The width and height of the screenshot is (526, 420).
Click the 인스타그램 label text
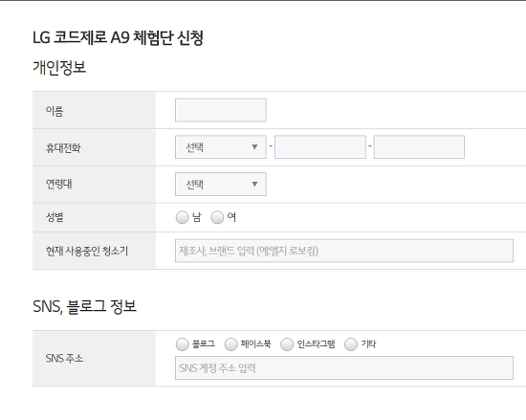pyautogui.click(x=316, y=344)
